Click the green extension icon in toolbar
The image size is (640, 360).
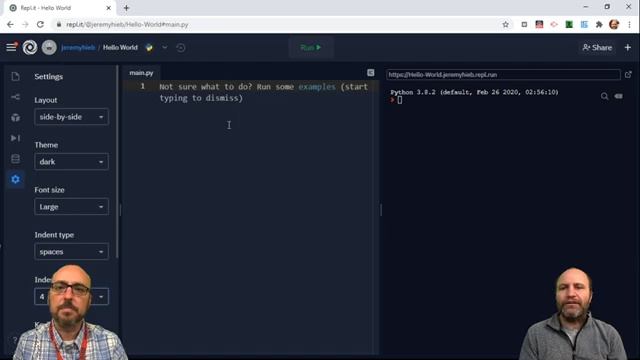[x=569, y=24]
